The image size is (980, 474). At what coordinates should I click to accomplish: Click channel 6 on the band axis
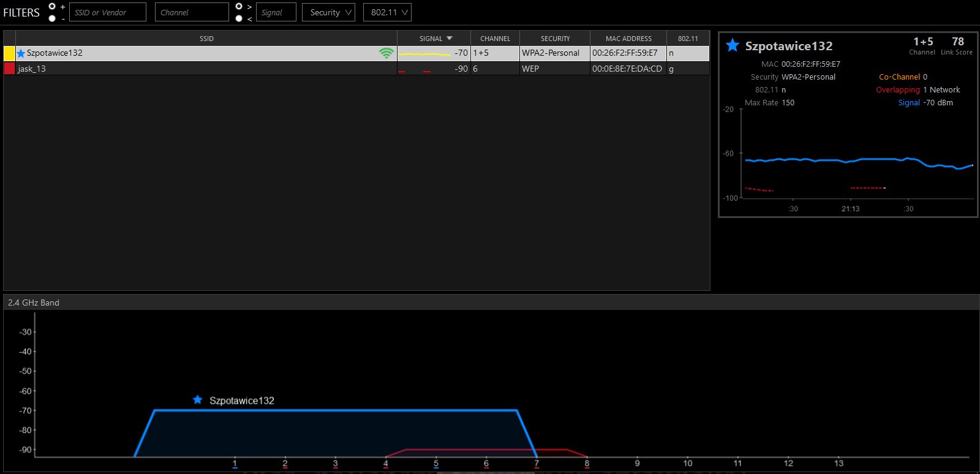[x=486, y=464]
